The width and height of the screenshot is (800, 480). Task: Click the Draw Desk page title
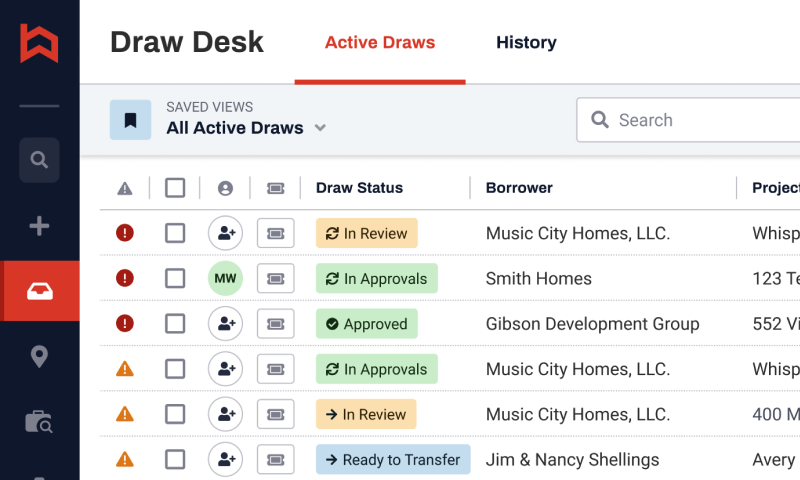[187, 42]
